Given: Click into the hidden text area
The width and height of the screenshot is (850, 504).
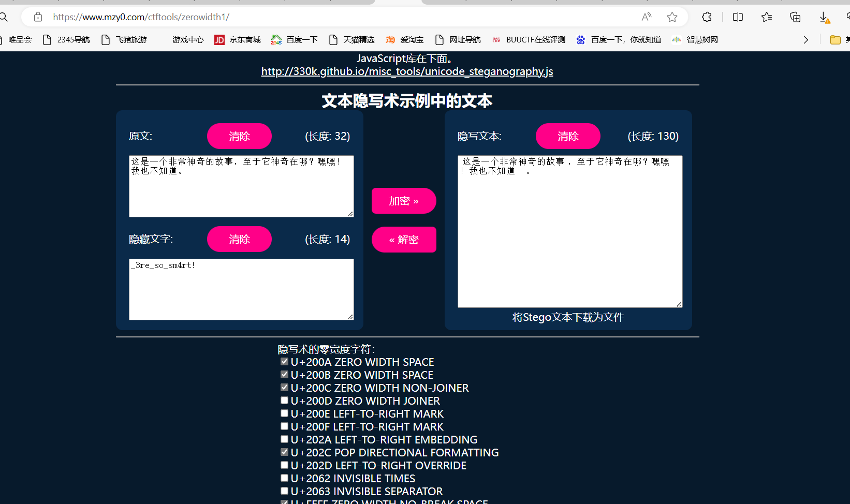Looking at the screenshot, I should [x=241, y=289].
